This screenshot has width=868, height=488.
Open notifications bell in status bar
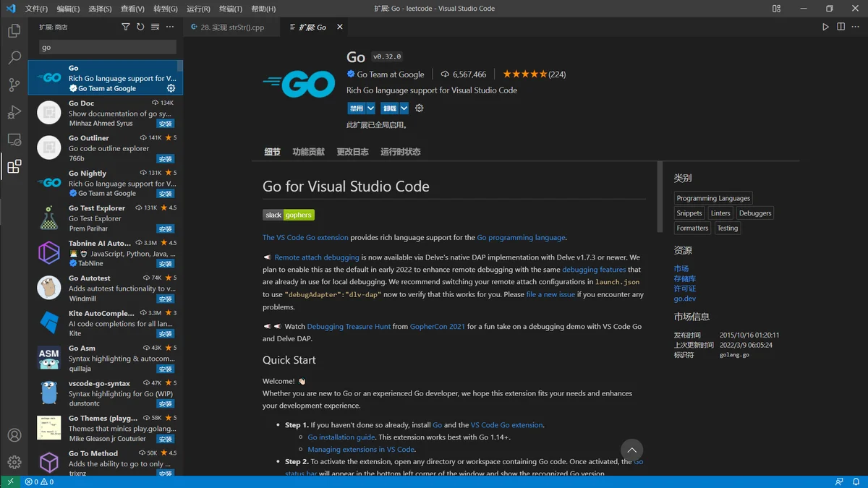point(856,481)
